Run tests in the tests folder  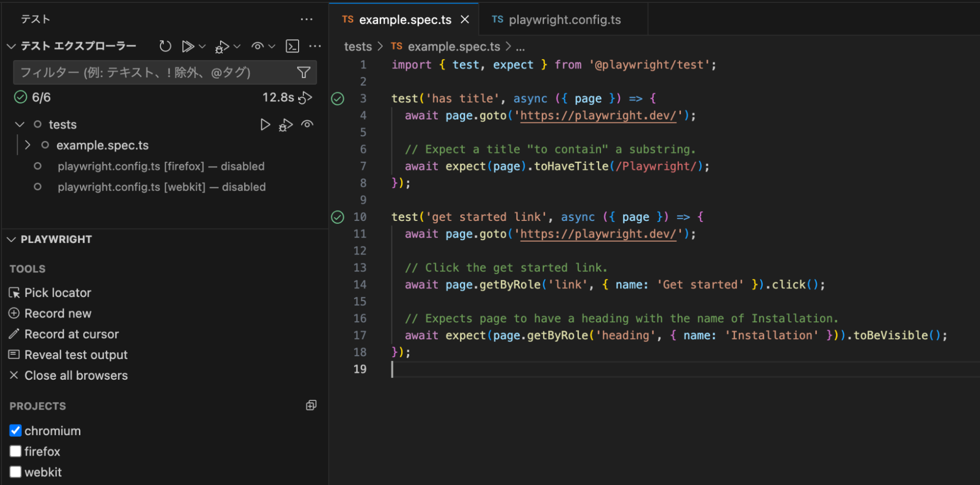[265, 124]
